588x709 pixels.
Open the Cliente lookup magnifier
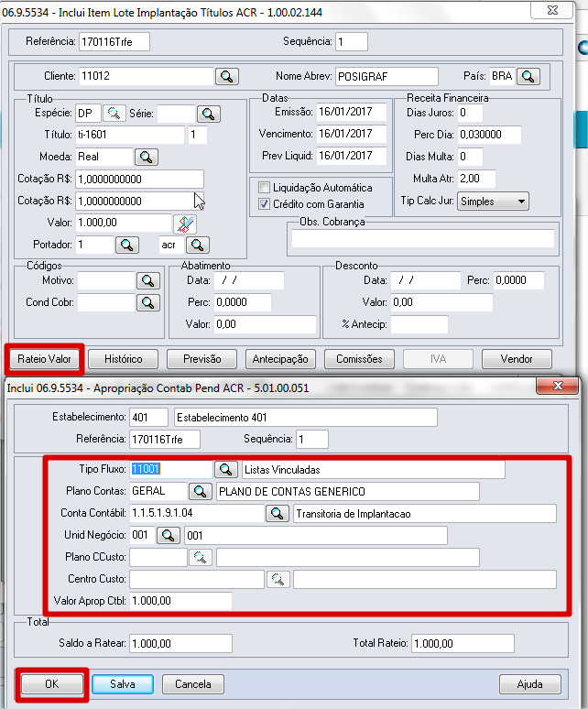(x=227, y=76)
